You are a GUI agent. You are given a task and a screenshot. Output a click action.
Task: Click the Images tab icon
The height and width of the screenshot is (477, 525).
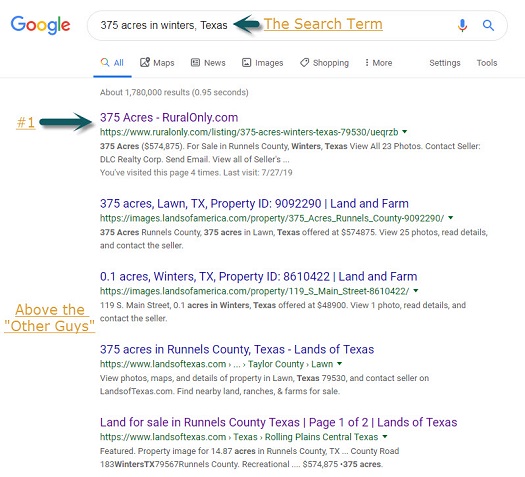click(x=246, y=62)
